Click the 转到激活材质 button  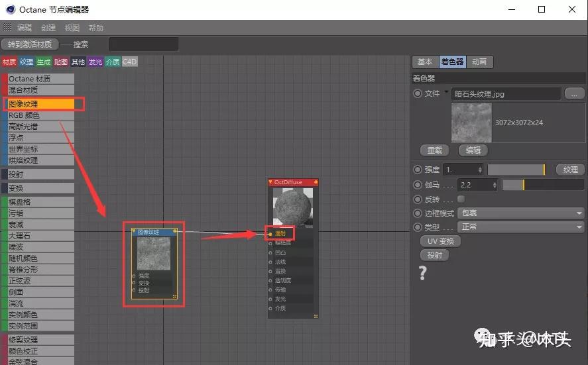30,44
